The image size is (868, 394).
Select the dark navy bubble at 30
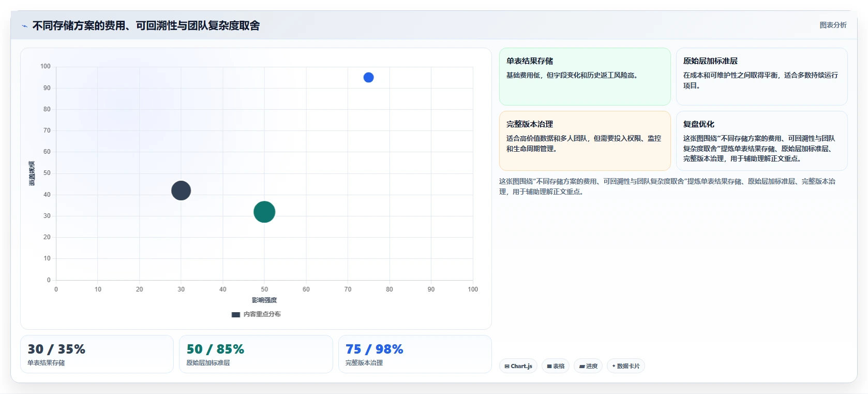pos(181,191)
